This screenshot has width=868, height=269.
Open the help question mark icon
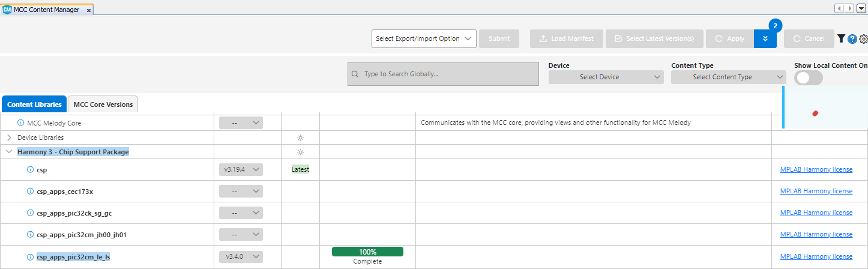[x=852, y=39]
